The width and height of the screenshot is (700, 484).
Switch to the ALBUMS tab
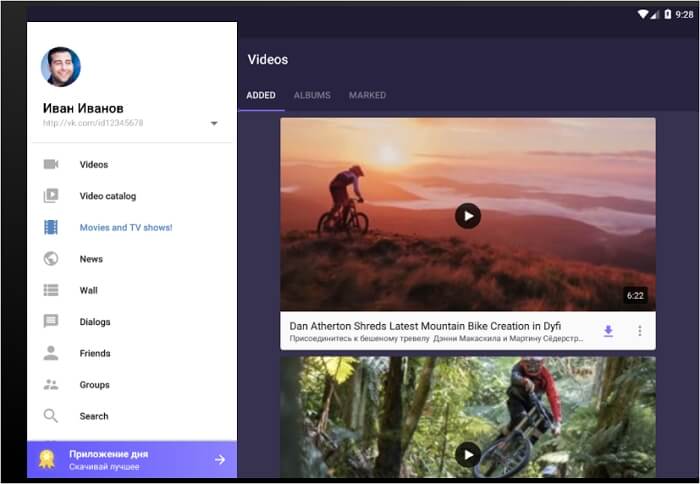pyautogui.click(x=312, y=95)
